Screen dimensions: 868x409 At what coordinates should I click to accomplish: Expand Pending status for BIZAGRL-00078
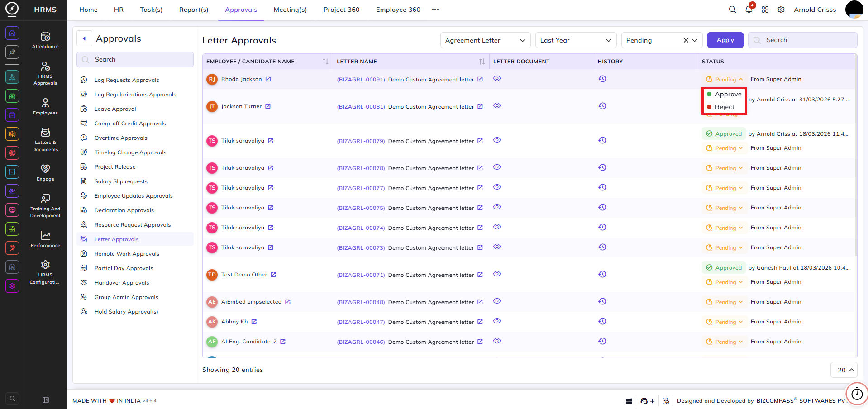click(725, 168)
